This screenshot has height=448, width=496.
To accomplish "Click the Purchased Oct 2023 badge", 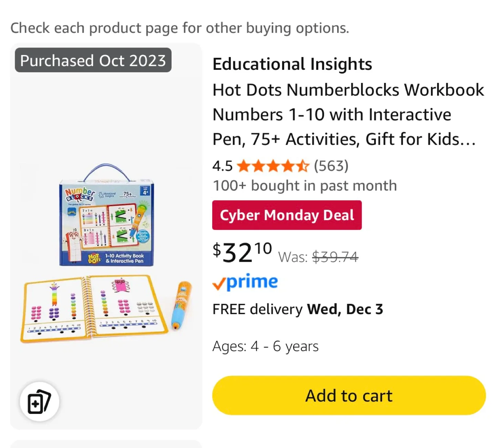I will pyautogui.click(x=92, y=60).
